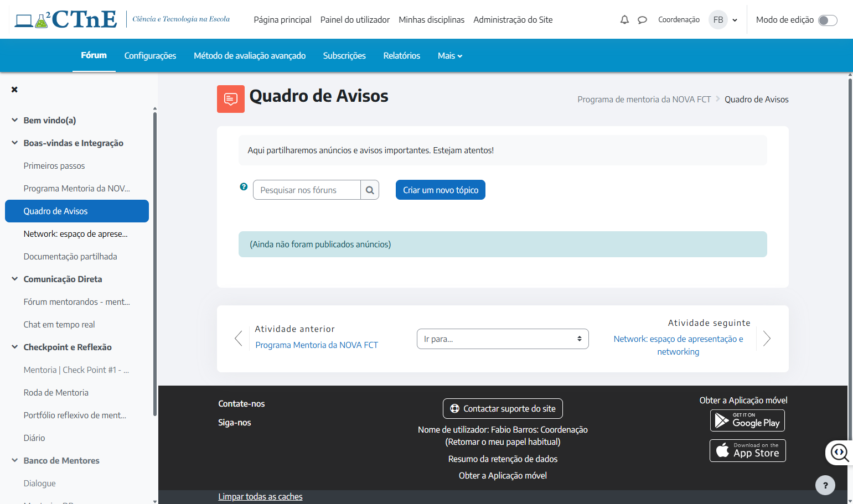Open the accessibility magnifier widget icon
Screen dimensions: 853x504
[840, 453]
